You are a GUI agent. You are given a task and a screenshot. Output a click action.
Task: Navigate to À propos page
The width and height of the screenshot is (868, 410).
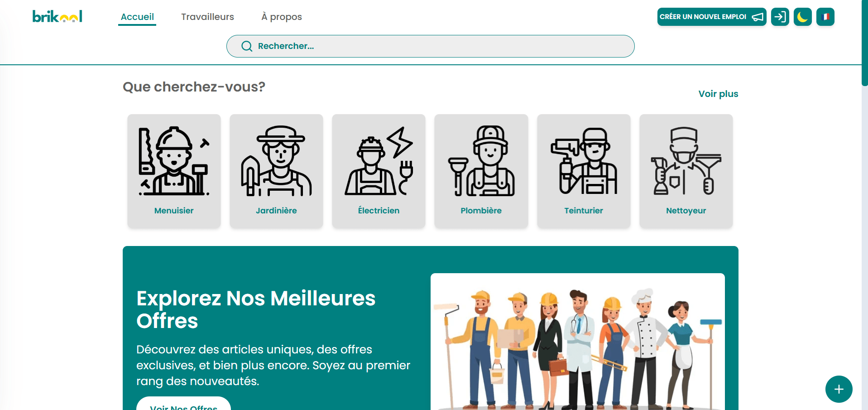pos(281,17)
